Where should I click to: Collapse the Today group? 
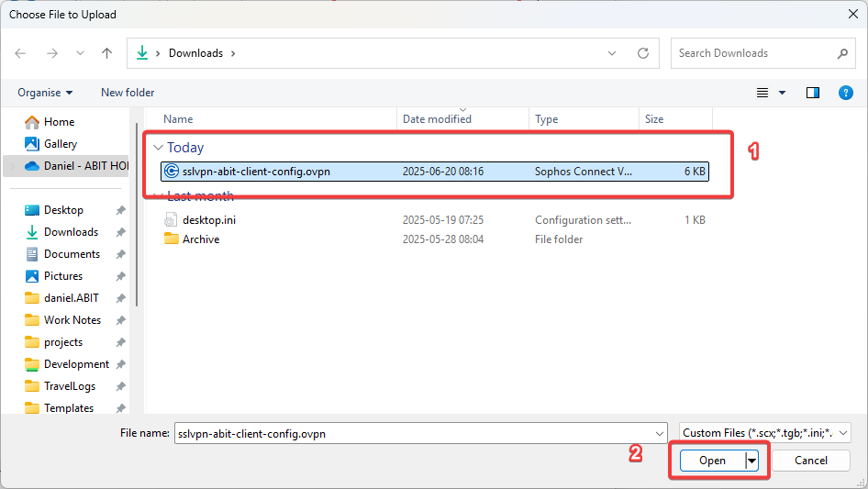click(159, 148)
